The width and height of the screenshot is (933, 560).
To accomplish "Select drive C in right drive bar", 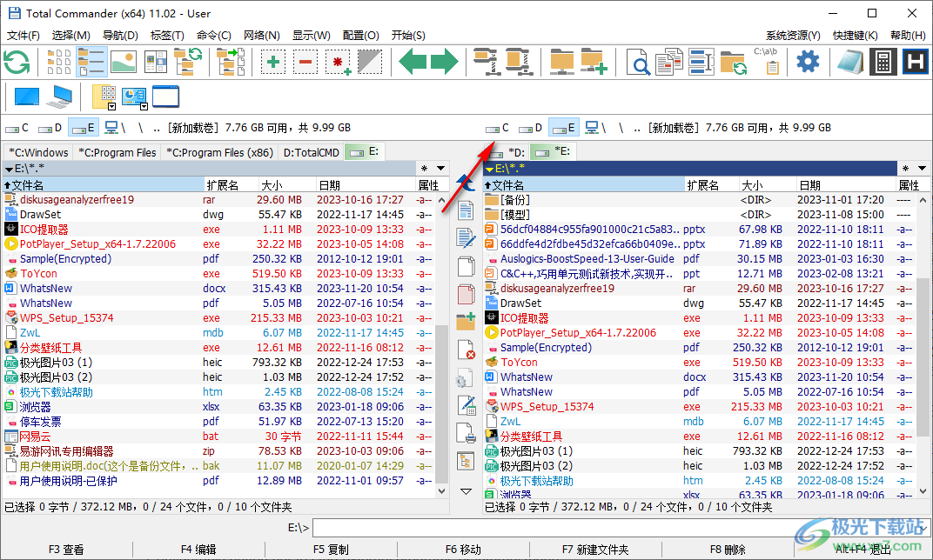I will pos(498,128).
